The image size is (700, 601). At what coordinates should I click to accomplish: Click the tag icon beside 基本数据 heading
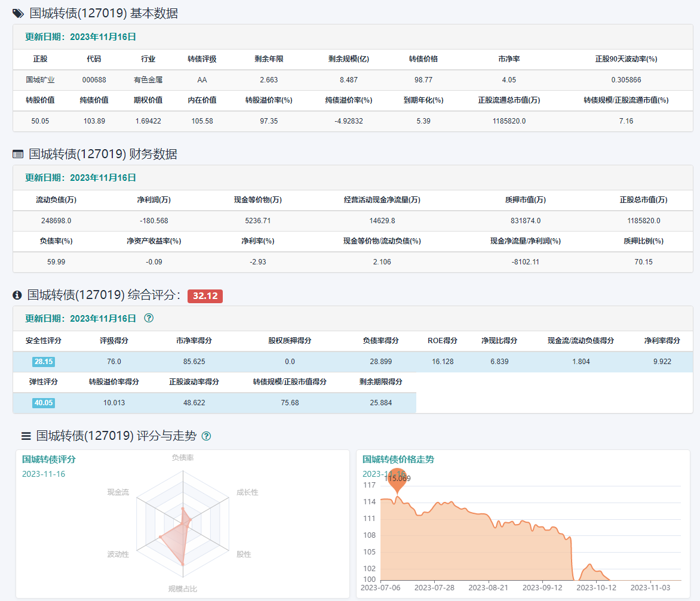click(18, 13)
